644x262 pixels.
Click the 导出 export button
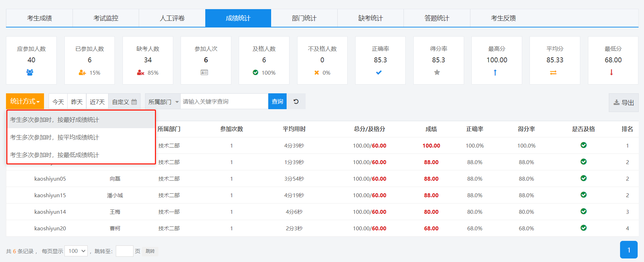pos(624,102)
